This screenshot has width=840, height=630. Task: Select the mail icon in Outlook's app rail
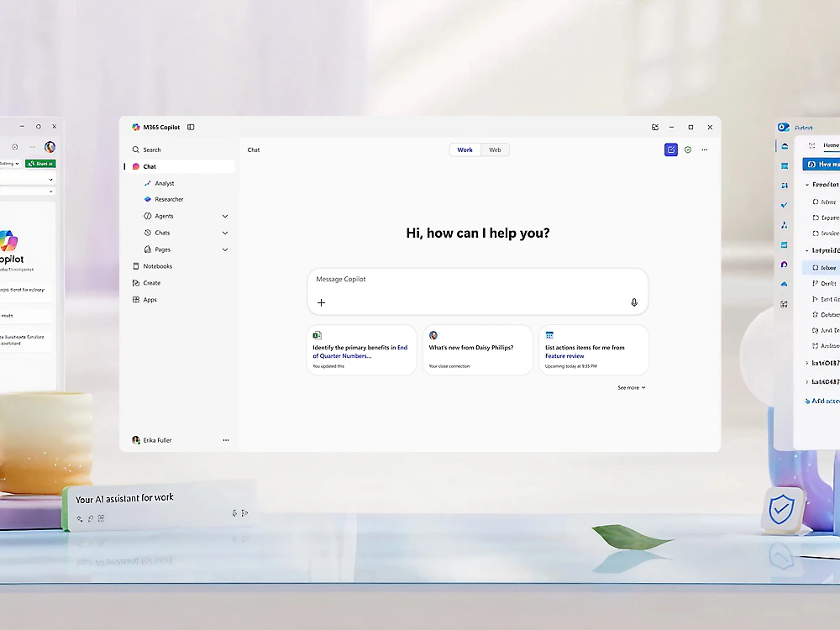[x=785, y=146]
